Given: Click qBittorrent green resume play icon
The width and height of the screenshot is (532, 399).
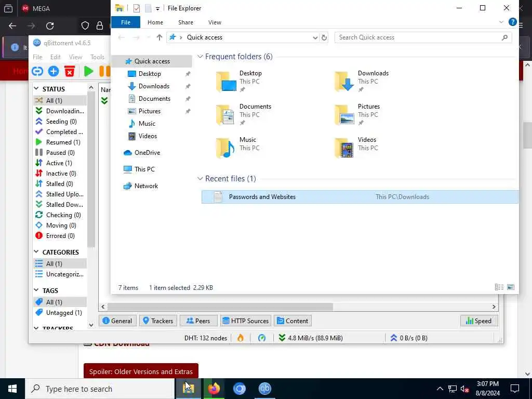Looking at the screenshot, I should pyautogui.click(x=88, y=71).
